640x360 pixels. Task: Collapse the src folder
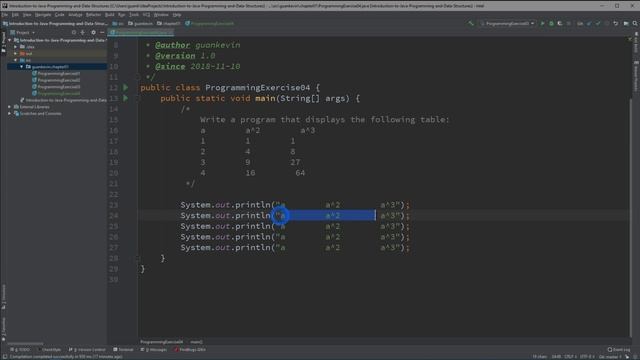[x=16, y=60]
